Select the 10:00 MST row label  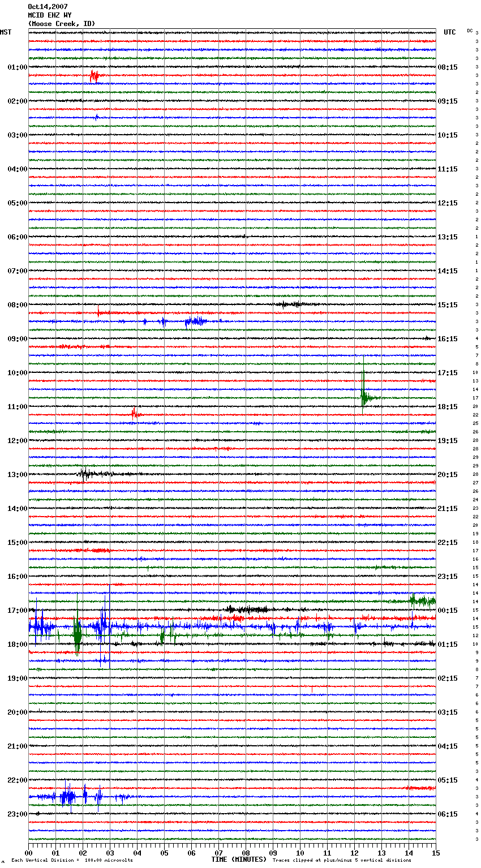click(18, 373)
